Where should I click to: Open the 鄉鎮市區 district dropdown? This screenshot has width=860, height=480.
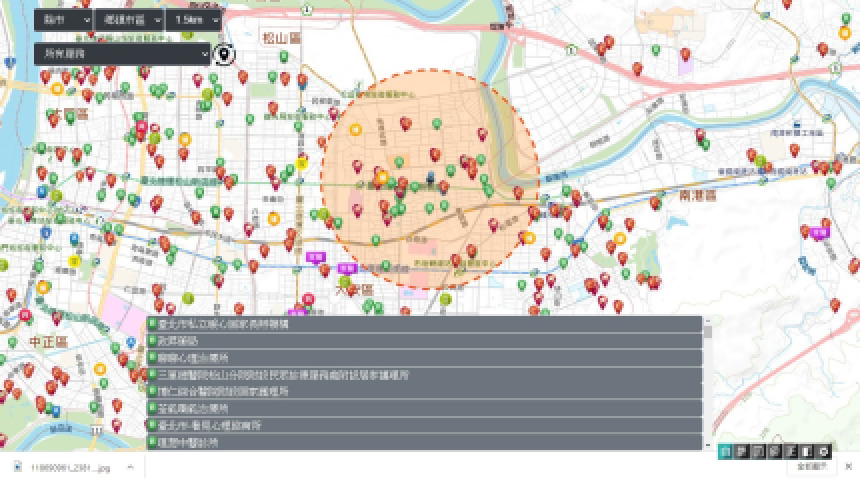pos(128,20)
